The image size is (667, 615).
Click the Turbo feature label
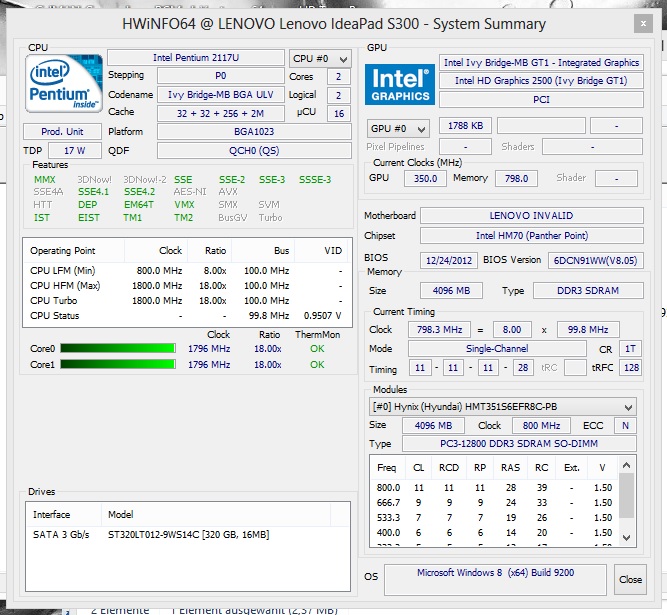click(271, 217)
